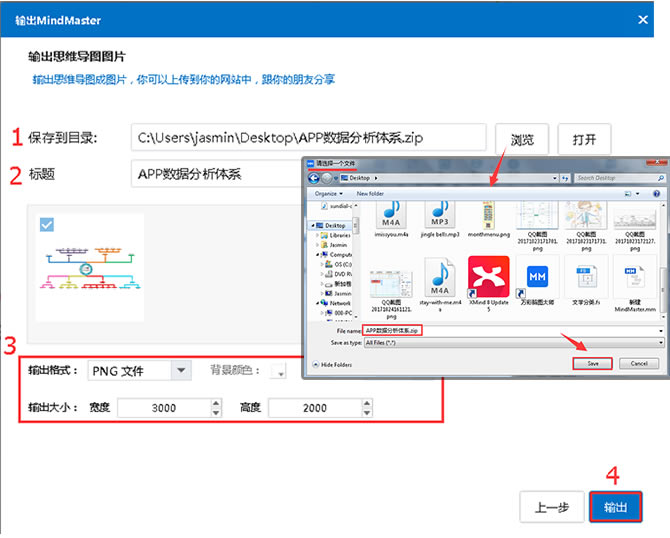Click the Forward arrow in file dialog

[x=326, y=178]
